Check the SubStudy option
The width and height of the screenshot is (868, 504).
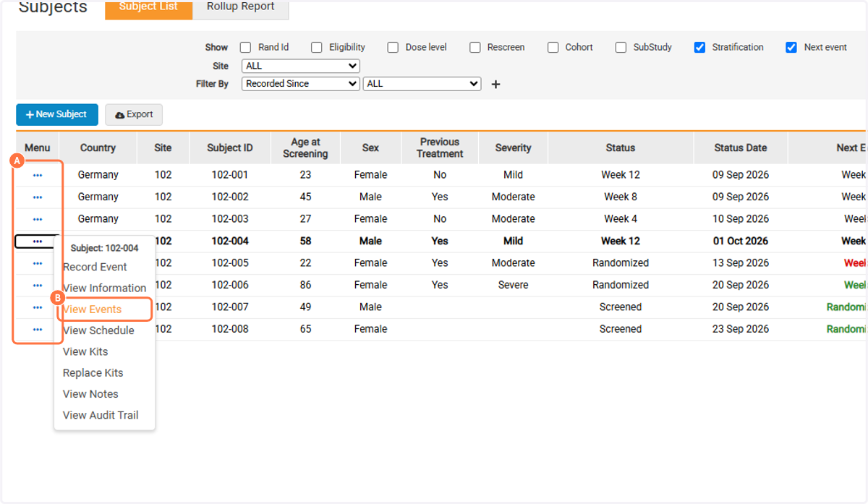621,48
